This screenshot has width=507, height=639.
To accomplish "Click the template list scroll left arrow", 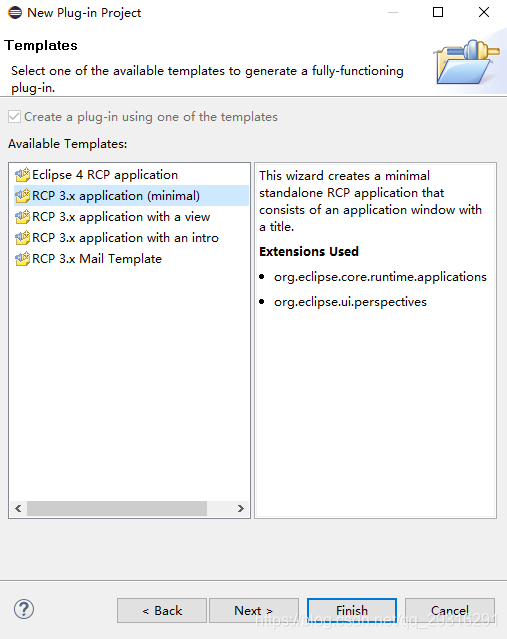I will click(18, 509).
